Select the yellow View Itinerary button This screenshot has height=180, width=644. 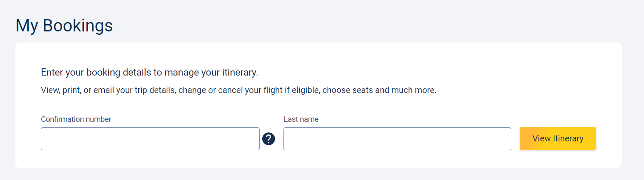pos(558,138)
